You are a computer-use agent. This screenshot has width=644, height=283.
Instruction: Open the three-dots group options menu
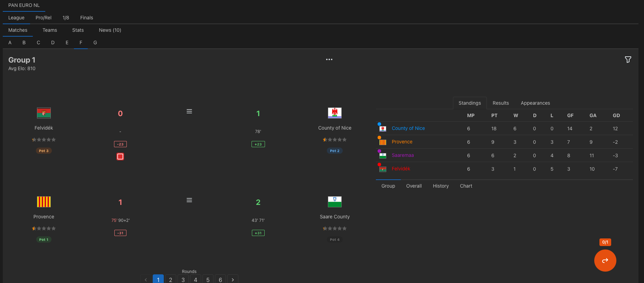(329, 59)
